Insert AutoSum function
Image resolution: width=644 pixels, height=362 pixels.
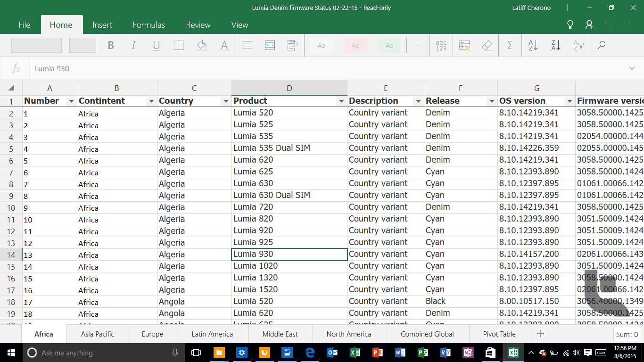(510, 45)
